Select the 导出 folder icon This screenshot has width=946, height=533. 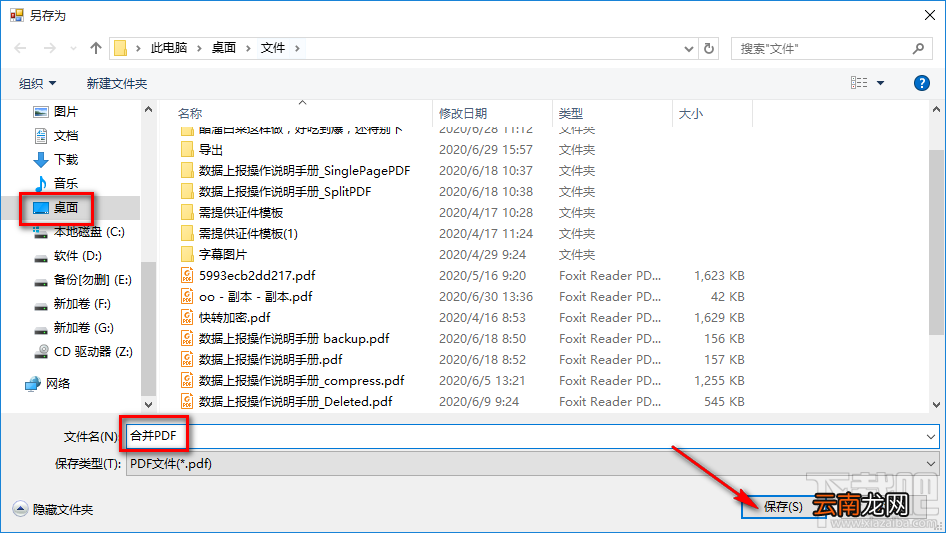(x=188, y=149)
